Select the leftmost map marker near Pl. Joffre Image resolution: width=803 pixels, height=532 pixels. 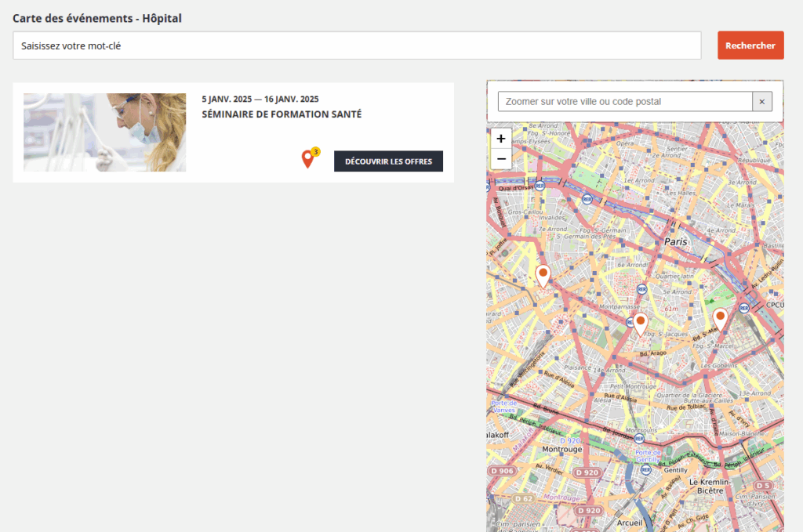(543, 275)
